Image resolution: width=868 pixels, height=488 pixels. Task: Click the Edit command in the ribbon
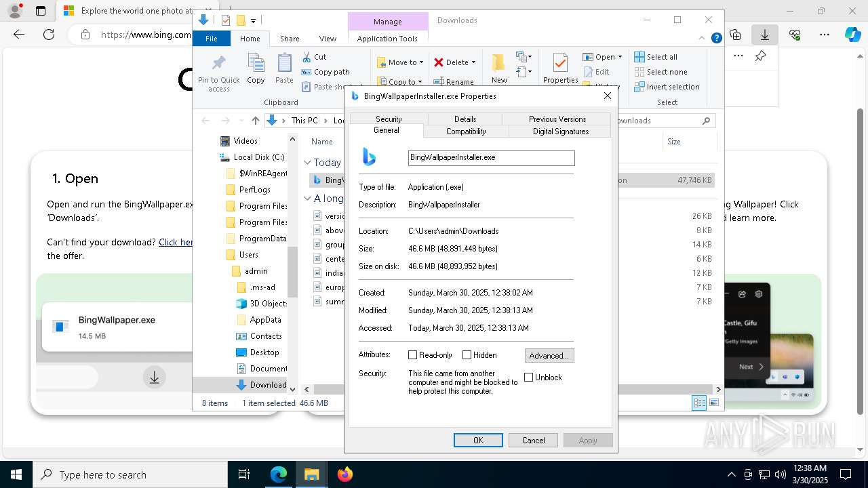click(596, 72)
